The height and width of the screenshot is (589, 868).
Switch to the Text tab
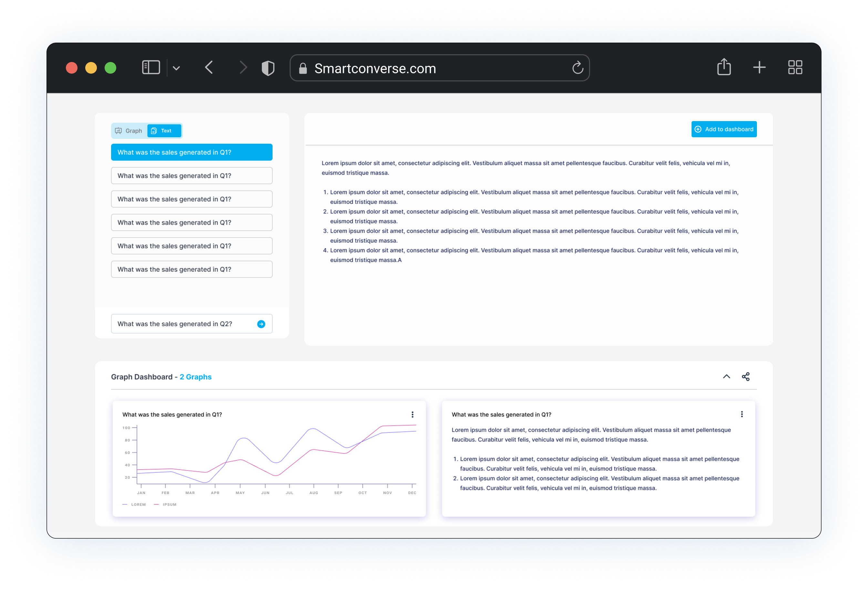pyautogui.click(x=164, y=131)
